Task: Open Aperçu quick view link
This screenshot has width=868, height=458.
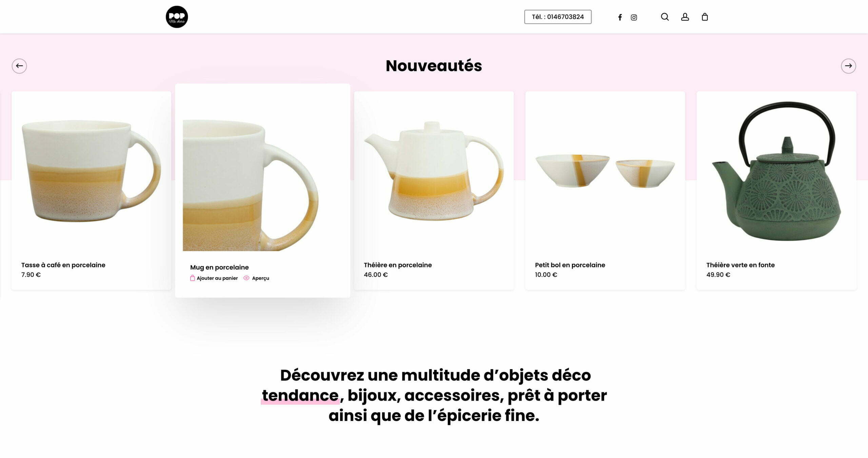Action: click(260, 278)
